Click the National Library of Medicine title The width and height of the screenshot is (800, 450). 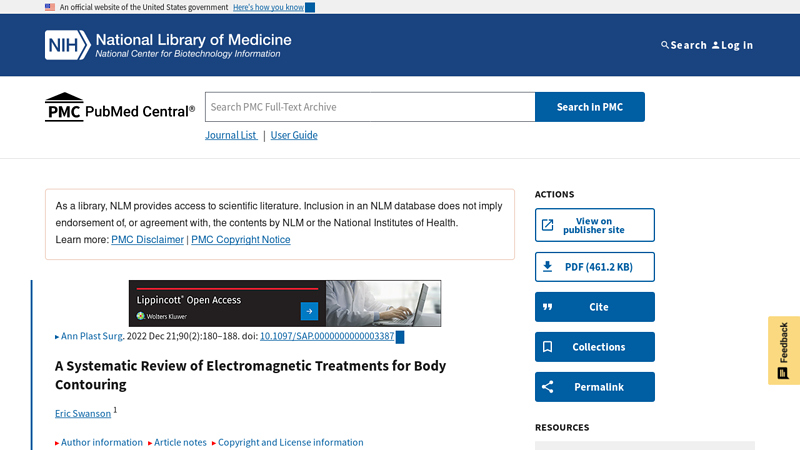[193, 40]
